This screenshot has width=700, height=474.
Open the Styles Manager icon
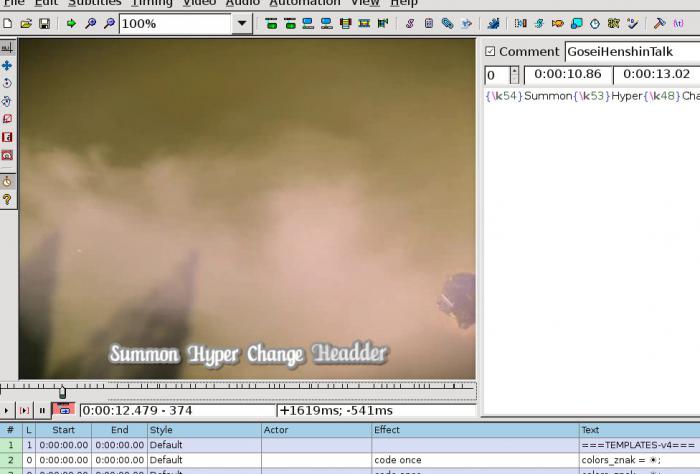410,23
